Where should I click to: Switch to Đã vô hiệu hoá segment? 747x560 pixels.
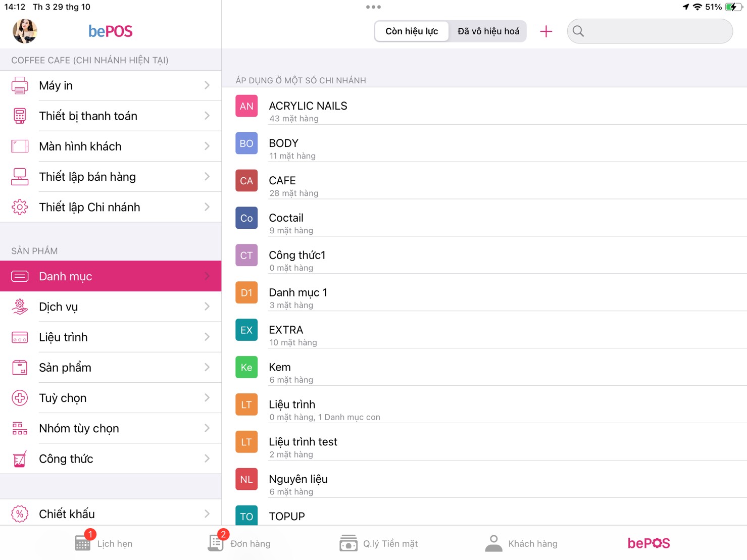488,31
